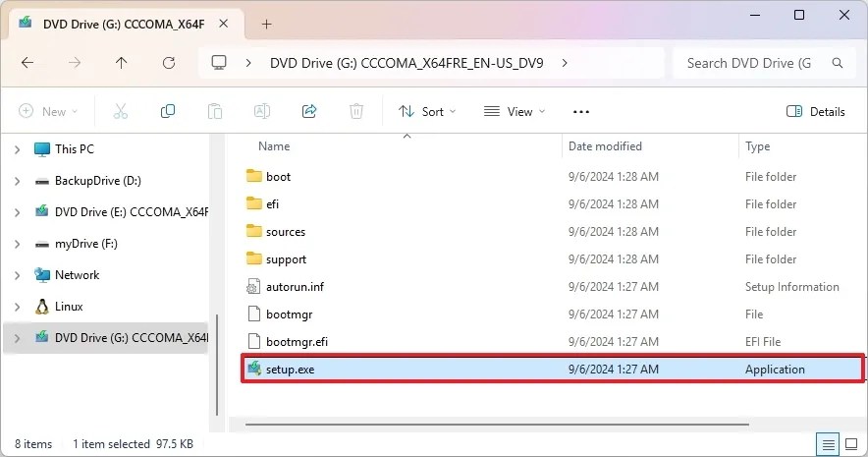Select the support folder name
Viewport: 868px width, 457px height.
coord(286,259)
